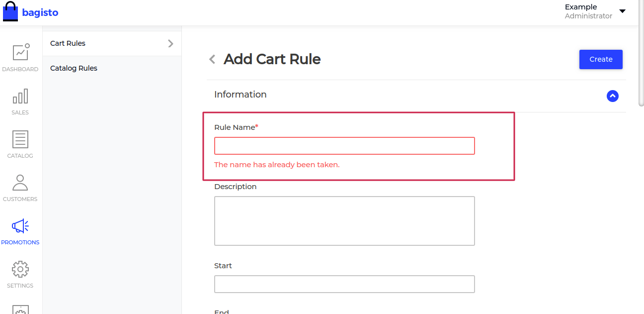Viewport: 644px width, 314px height.
Task: Switch to Catalog Rules
Action: 74,68
